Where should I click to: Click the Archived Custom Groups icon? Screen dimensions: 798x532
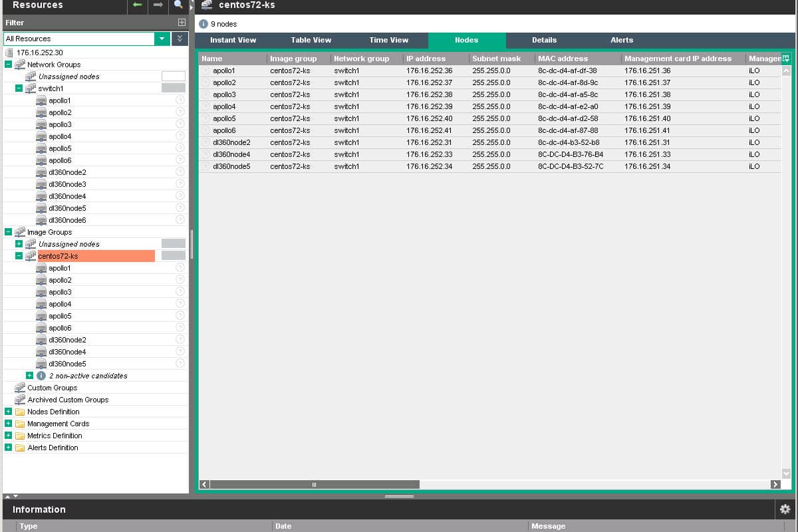pyautogui.click(x=20, y=400)
